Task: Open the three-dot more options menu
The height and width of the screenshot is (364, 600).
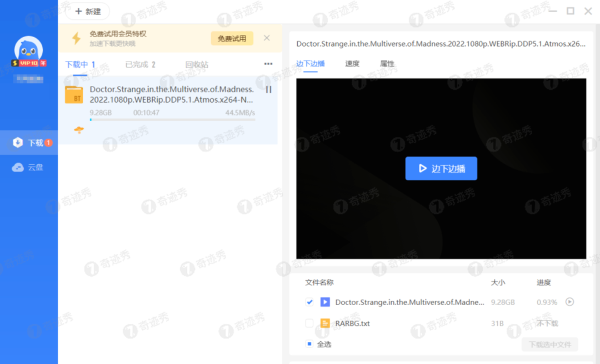Action: (x=268, y=64)
